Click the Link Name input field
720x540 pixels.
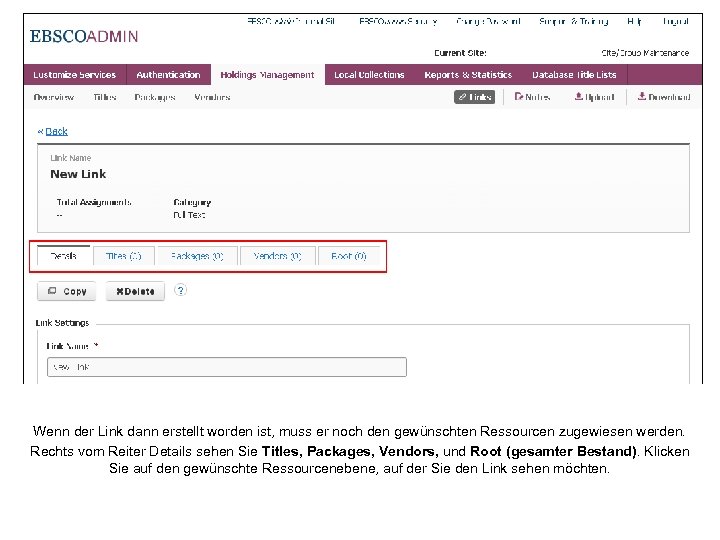click(227, 367)
